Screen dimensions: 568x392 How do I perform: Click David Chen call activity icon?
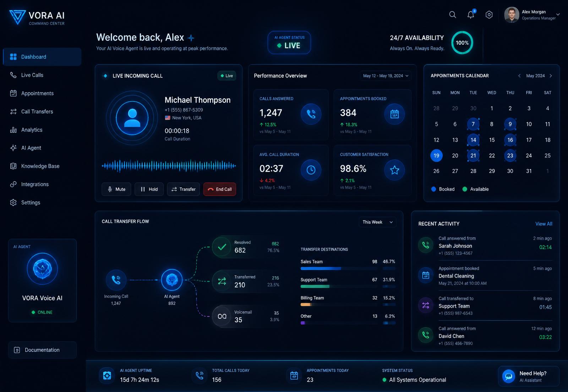pos(426,335)
